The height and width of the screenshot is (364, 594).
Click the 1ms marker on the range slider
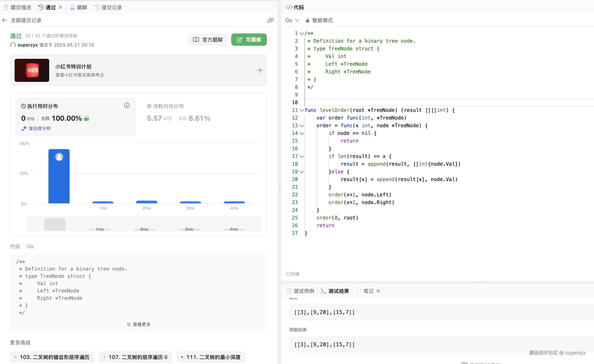coord(100,229)
